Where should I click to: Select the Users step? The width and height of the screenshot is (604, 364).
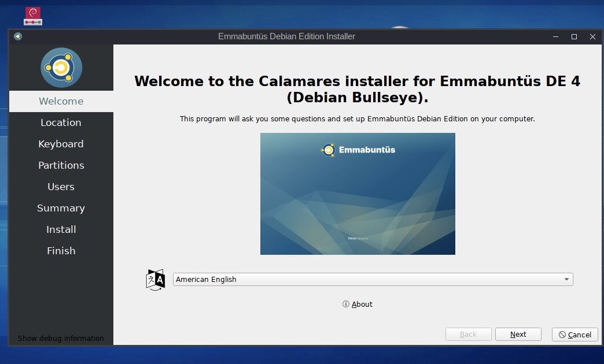point(61,187)
